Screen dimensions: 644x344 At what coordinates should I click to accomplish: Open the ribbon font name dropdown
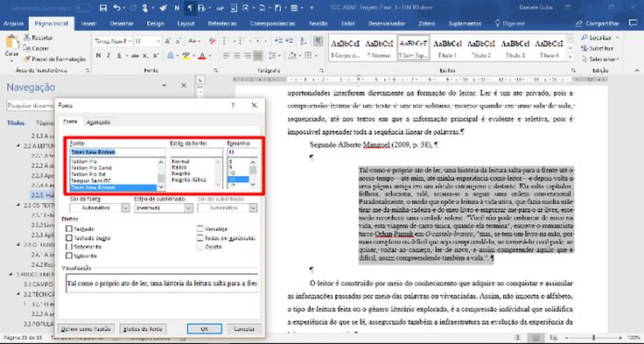(130, 41)
